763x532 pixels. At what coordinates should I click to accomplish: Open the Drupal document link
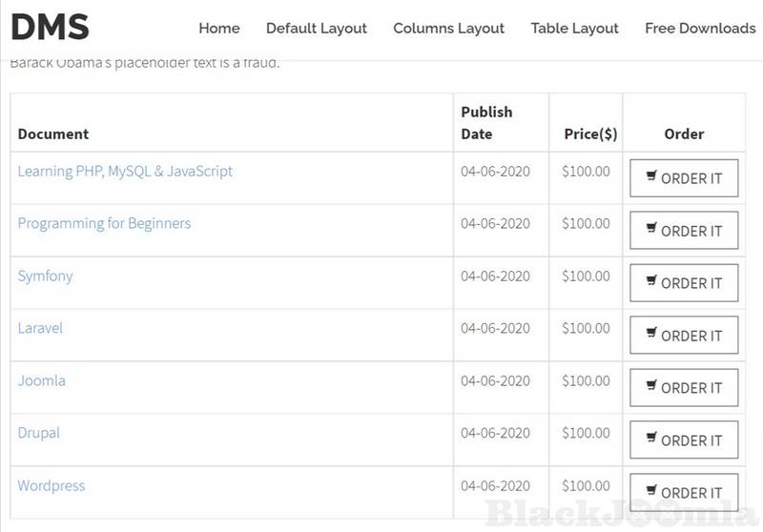click(x=39, y=433)
